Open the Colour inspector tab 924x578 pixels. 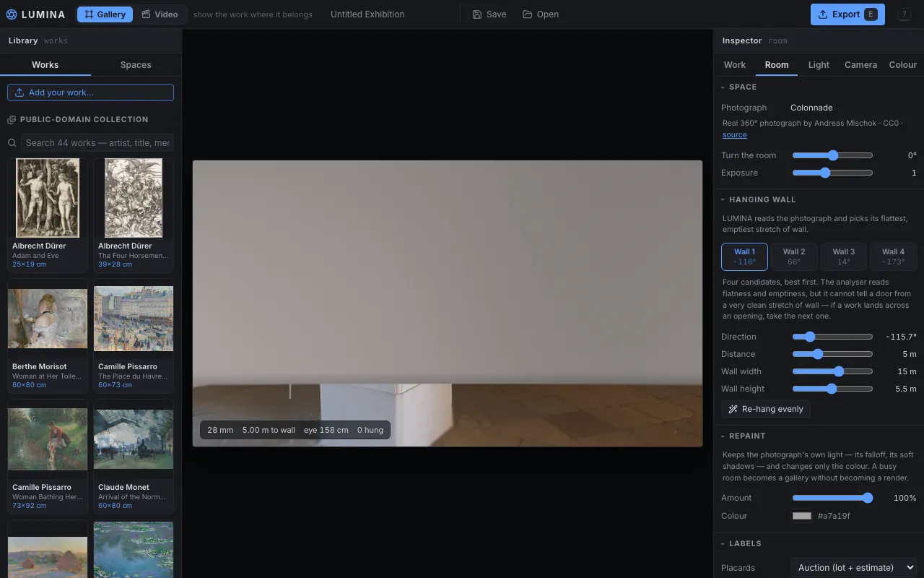[x=902, y=65]
